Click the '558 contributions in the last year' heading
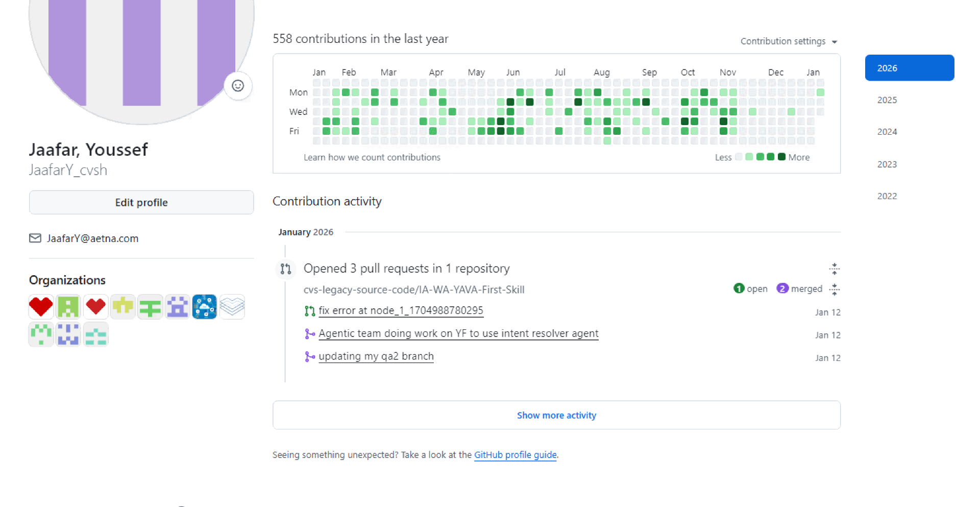The width and height of the screenshot is (980, 507). tap(360, 39)
